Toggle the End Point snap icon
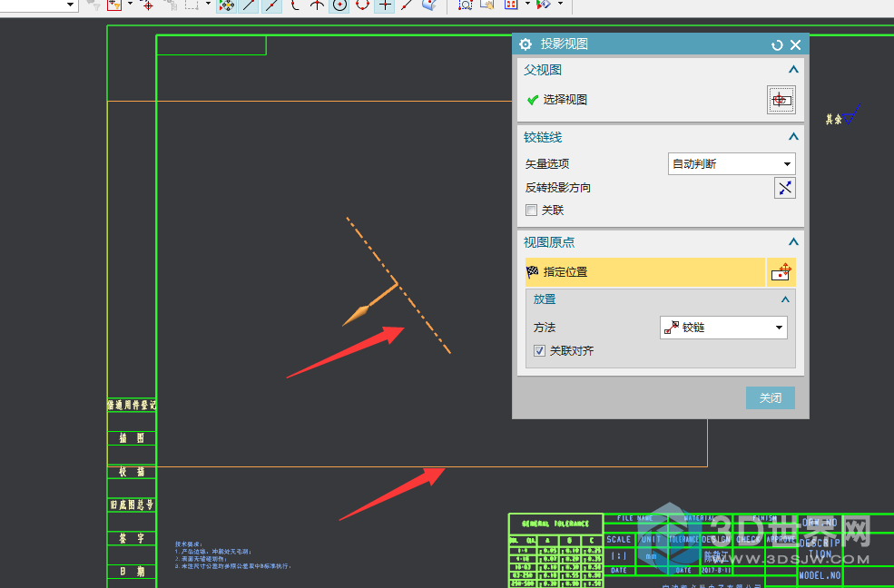 click(249, 5)
